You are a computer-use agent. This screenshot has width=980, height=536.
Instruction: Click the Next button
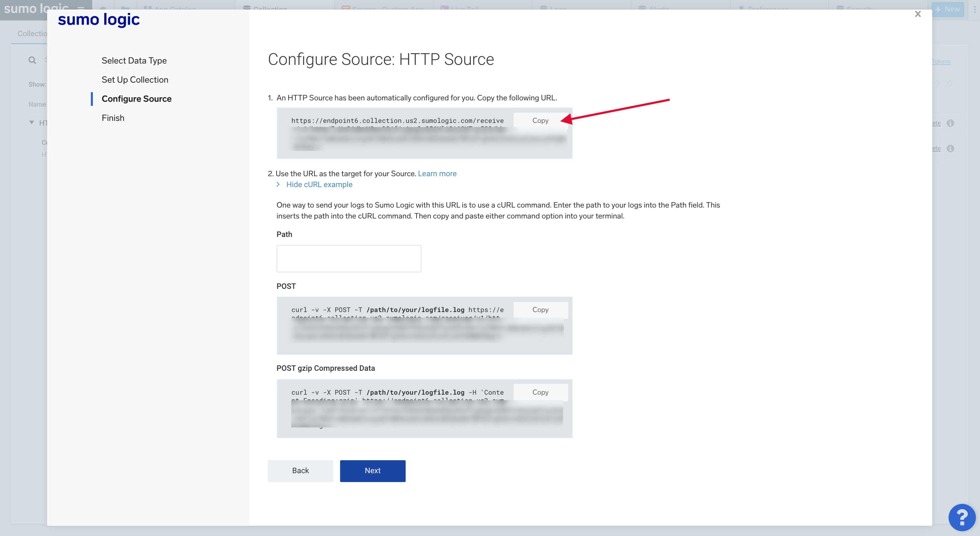372,470
